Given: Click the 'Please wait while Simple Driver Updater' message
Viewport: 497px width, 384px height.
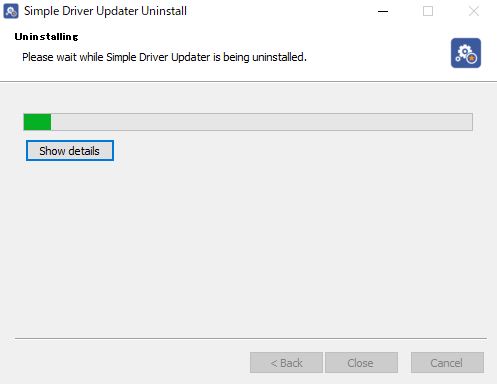Looking at the screenshot, I should click(164, 57).
